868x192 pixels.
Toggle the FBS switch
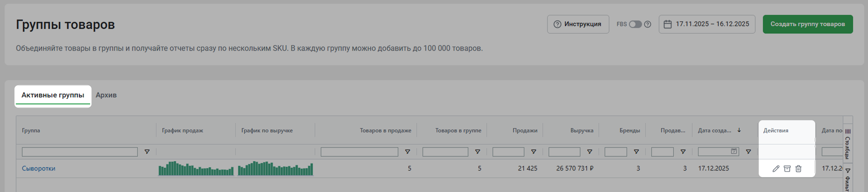635,24
